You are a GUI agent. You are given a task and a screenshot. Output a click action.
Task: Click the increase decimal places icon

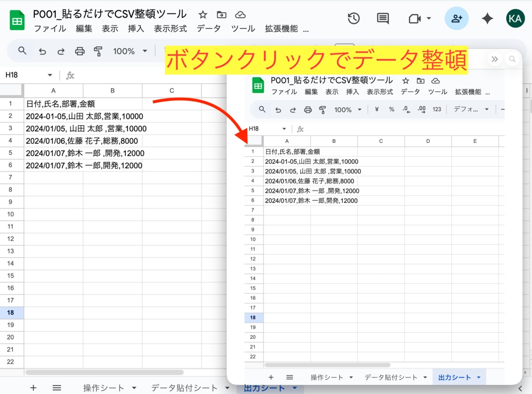click(x=420, y=110)
